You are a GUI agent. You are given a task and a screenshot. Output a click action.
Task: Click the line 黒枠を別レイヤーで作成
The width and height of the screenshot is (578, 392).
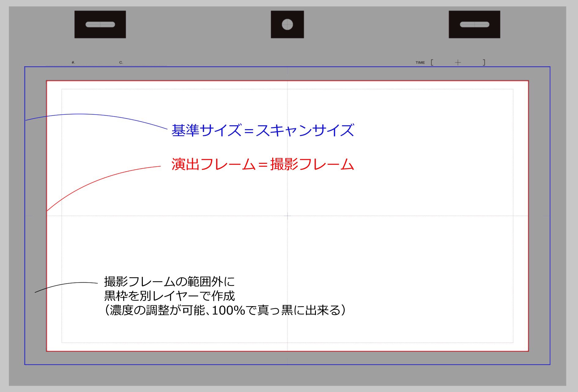[169, 296]
